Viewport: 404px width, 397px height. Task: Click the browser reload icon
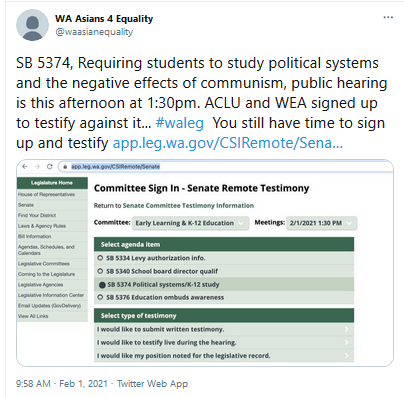point(49,167)
